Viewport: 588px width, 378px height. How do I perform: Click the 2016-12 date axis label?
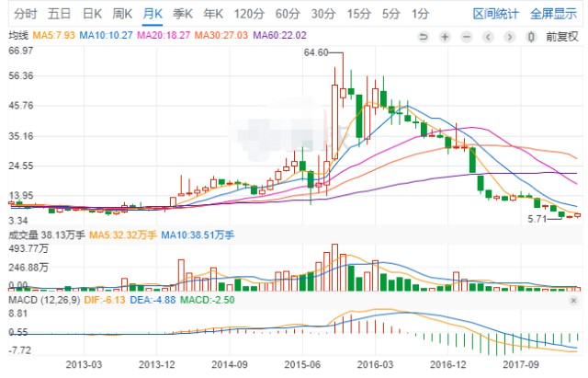click(447, 364)
